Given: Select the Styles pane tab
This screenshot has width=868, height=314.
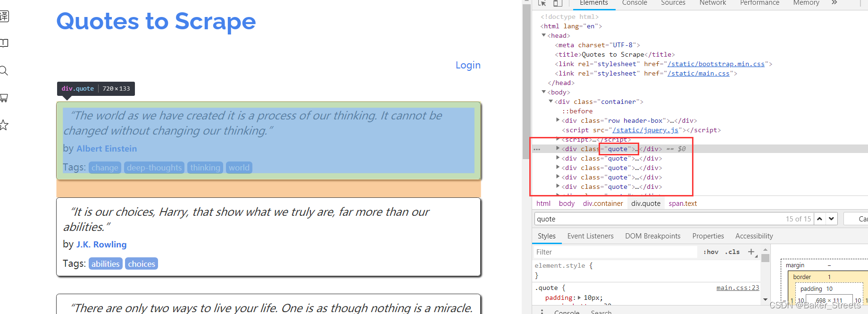Looking at the screenshot, I should point(547,236).
